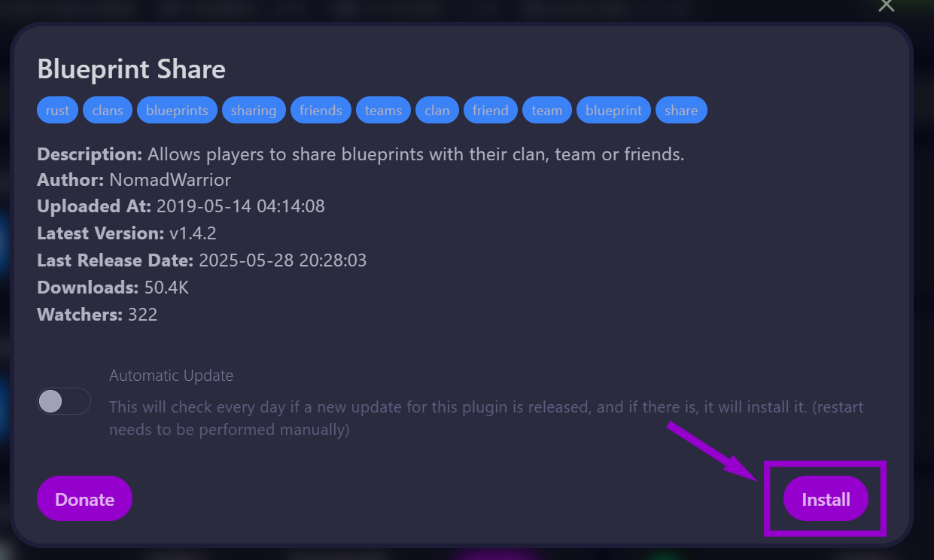
Task: Click the author name NomadWarrior
Action: click(x=170, y=179)
